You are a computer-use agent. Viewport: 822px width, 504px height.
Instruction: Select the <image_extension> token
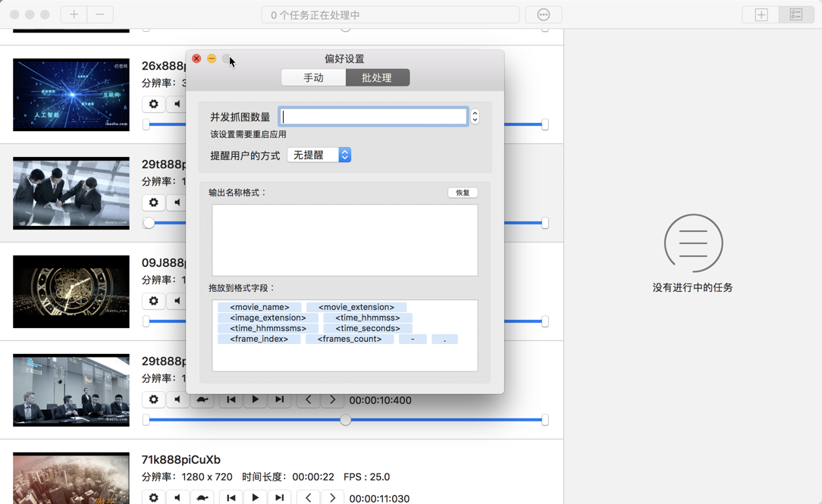[268, 318]
